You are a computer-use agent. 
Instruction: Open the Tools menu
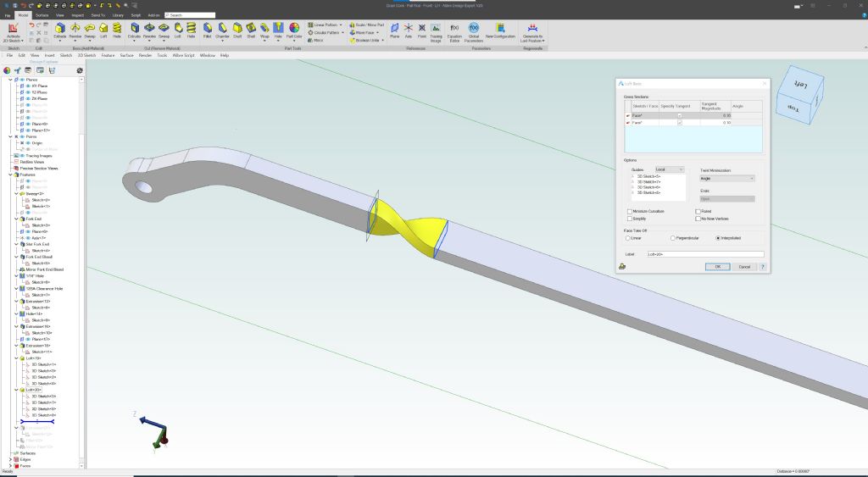pyautogui.click(x=162, y=55)
